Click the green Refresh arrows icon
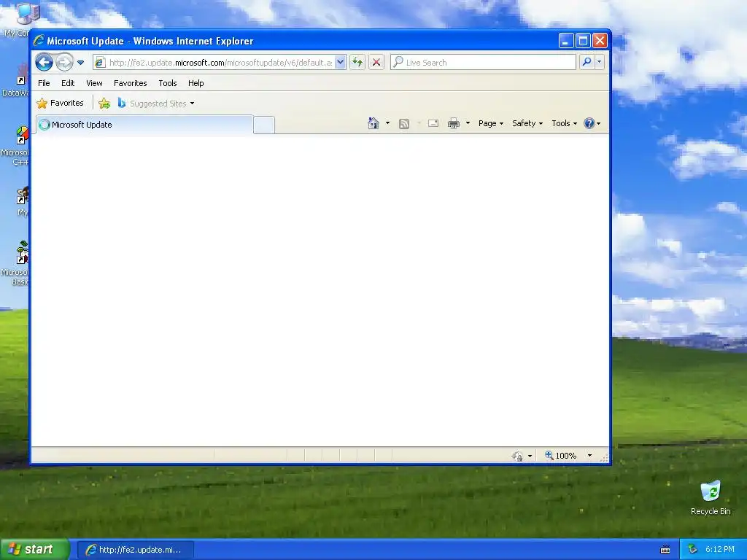The image size is (747, 560). (x=357, y=63)
